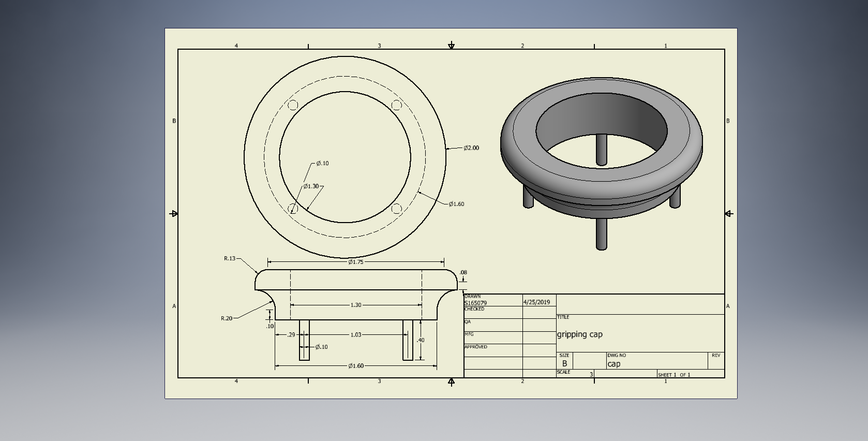The width and height of the screenshot is (868, 441).
Task: Click the drafter ID S165079
Action: [x=476, y=303]
